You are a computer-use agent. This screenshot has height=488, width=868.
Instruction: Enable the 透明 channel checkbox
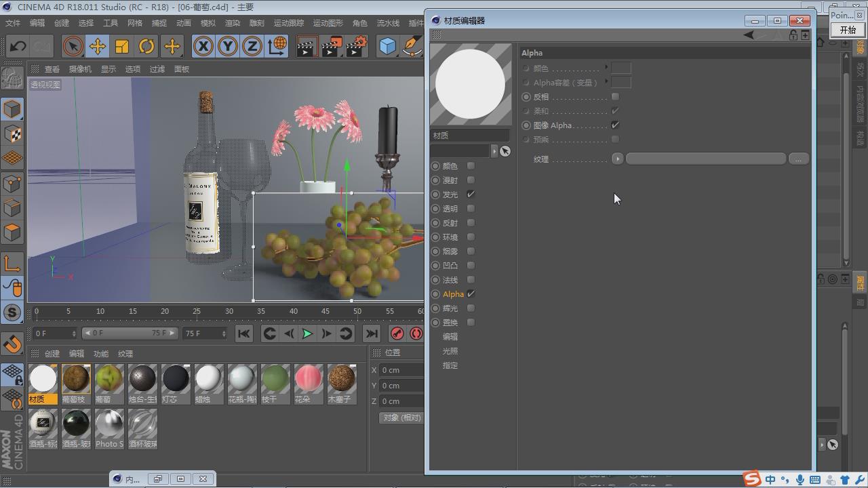471,209
